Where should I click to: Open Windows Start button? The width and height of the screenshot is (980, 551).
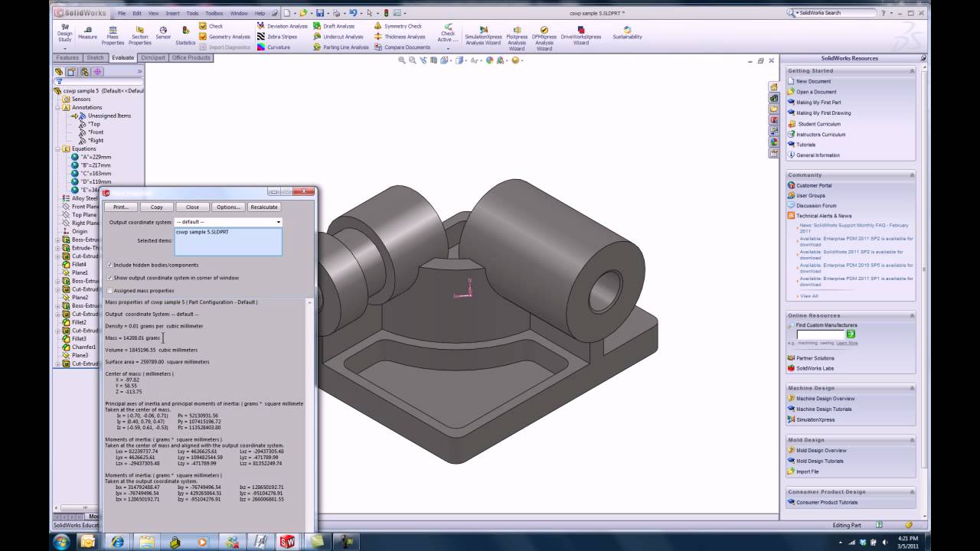(62, 542)
